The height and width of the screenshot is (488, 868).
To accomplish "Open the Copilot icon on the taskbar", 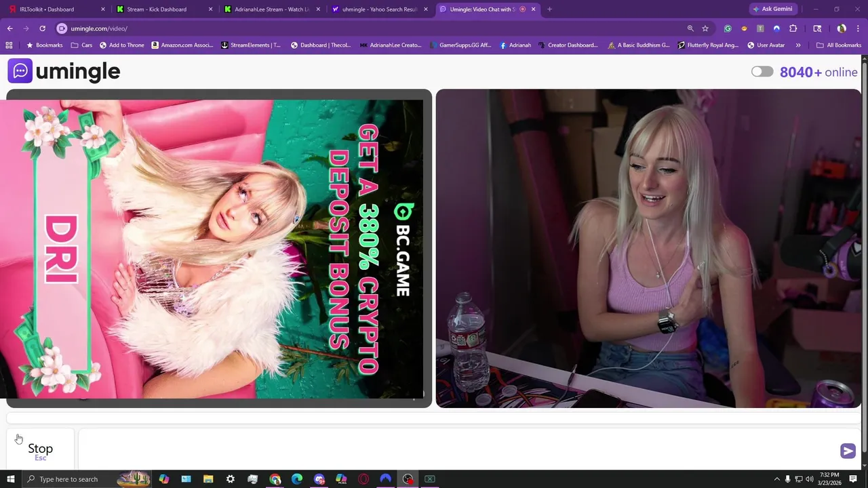I will coord(163,479).
